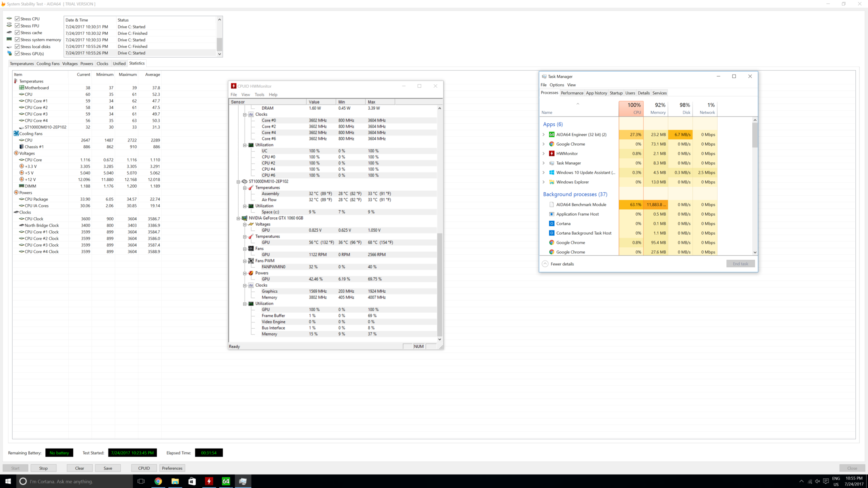This screenshot has height=488, width=868.
Task: Click the Fewer details chevron icon
Action: click(545, 264)
